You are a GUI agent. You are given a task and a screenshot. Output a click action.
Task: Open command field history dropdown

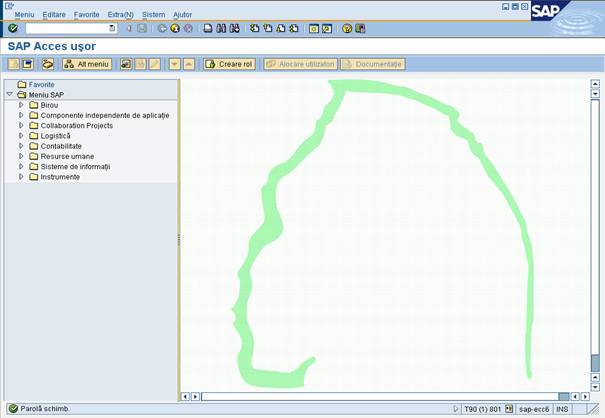[112, 29]
